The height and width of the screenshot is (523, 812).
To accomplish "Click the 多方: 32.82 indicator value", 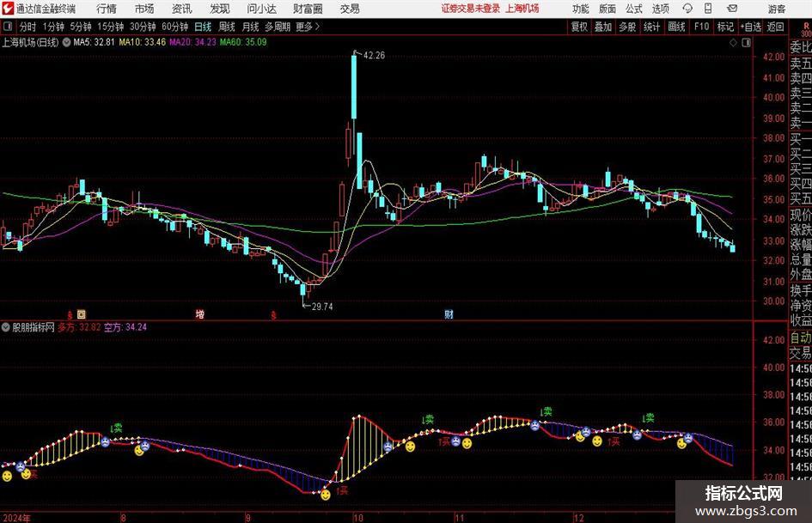I will coord(79,327).
